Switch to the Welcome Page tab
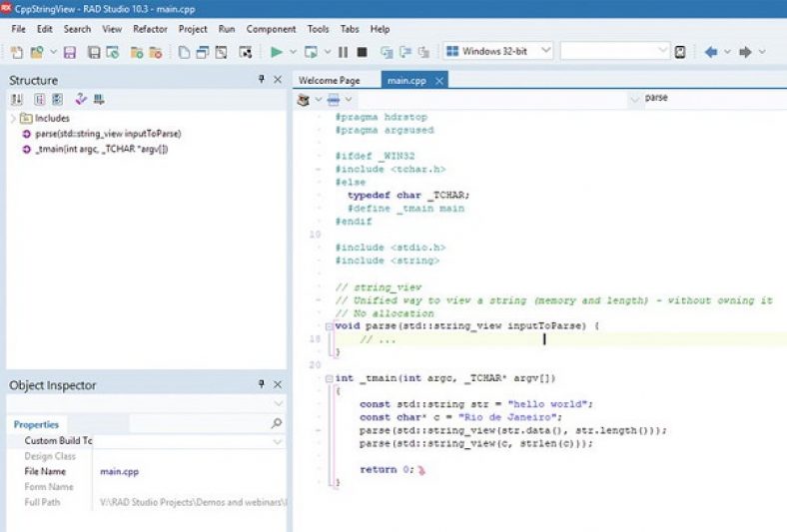 tap(329, 80)
